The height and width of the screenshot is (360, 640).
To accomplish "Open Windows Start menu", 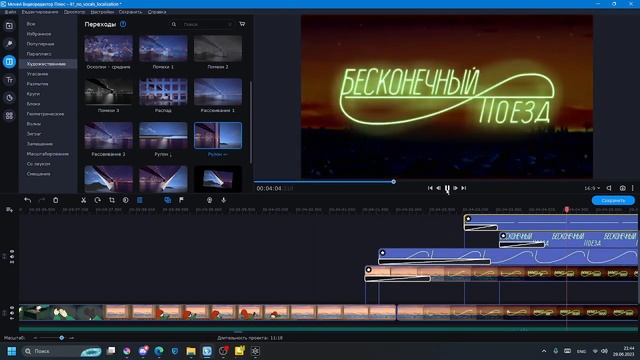I will point(12,351).
